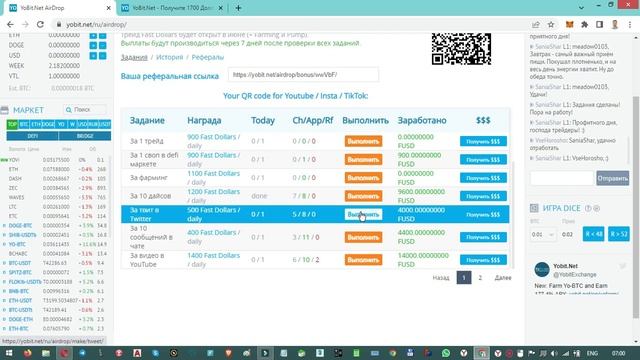Click Выполнить for the YouTube video task
This screenshot has width=640, height=360.
363,260
